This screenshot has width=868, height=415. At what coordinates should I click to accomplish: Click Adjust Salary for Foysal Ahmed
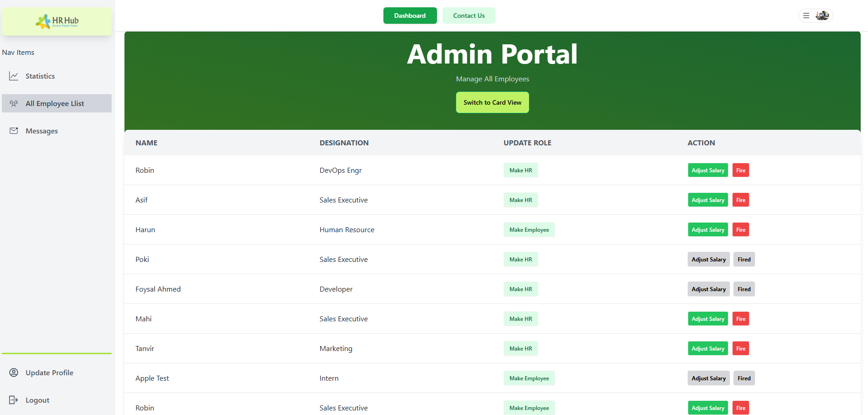pyautogui.click(x=709, y=289)
